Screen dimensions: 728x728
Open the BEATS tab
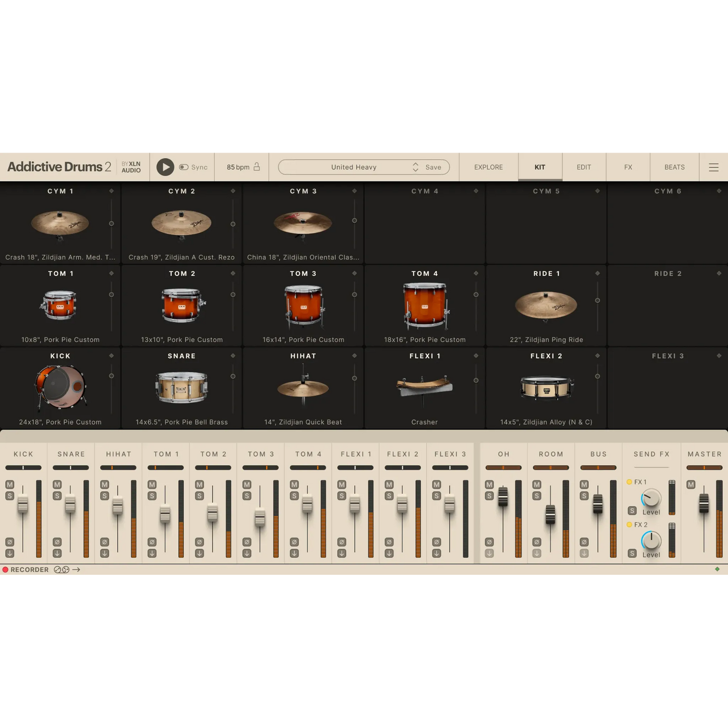tap(674, 167)
